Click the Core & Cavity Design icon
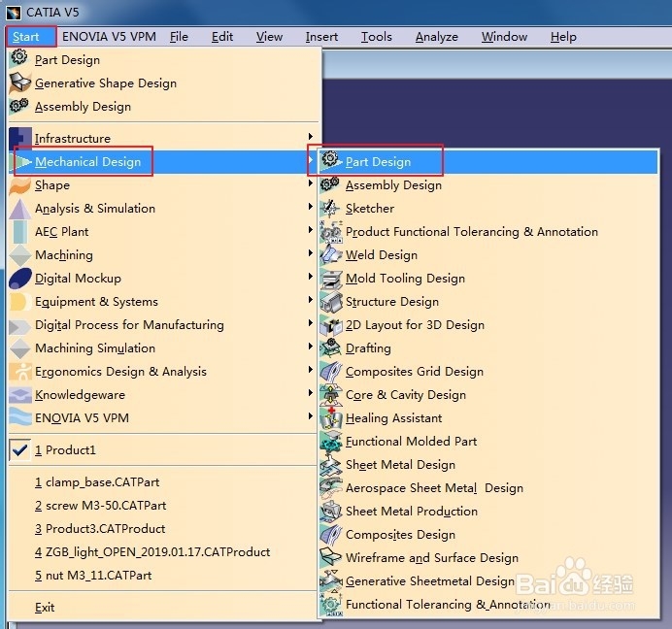The height and width of the screenshot is (629, 672). pyautogui.click(x=330, y=395)
